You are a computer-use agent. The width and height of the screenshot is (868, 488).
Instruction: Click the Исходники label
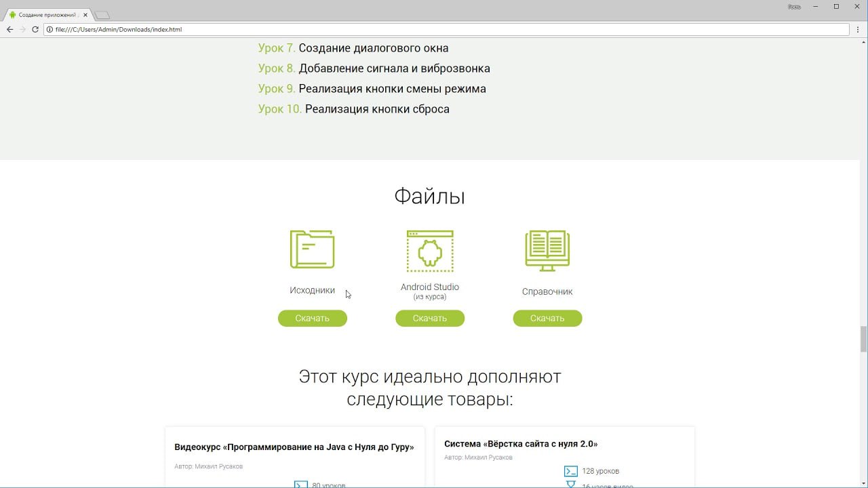point(312,290)
